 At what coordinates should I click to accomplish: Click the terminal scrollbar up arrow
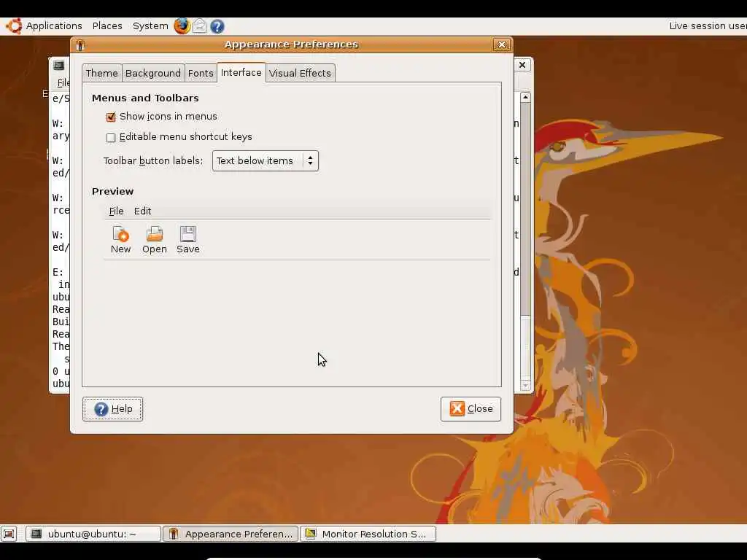click(x=525, y=97)
